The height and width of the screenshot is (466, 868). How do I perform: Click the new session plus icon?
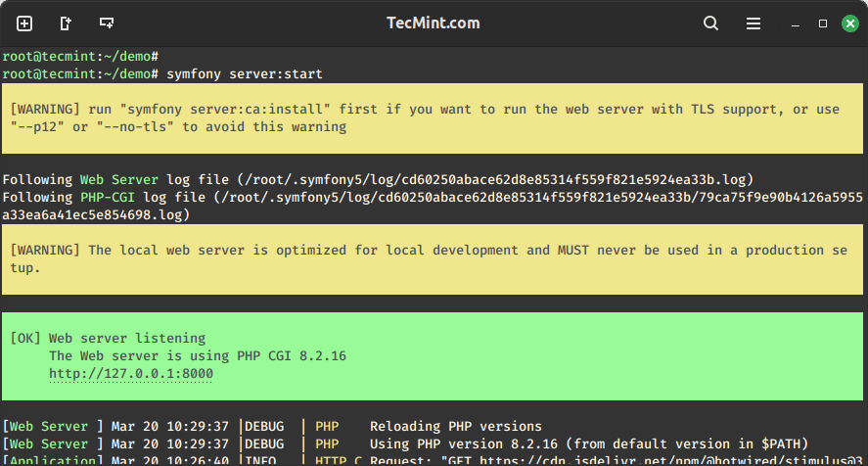click(x=24, y=23)
